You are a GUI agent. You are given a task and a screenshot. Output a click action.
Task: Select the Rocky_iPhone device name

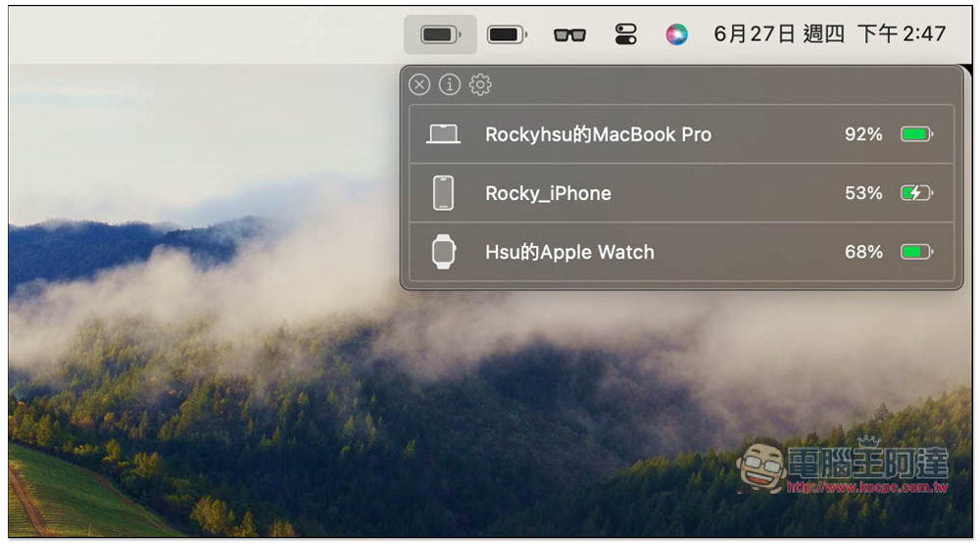coord(548,193)
